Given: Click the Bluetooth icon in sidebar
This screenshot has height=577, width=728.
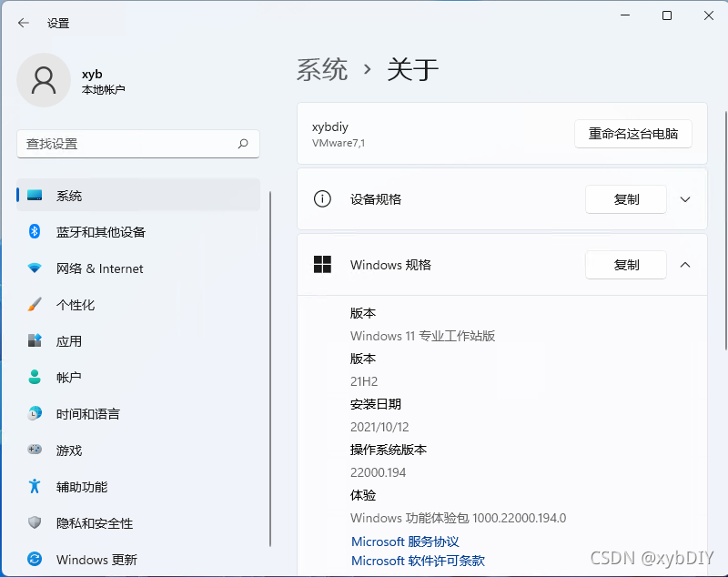Looking at the screenshot, I should tap(35, 231).
